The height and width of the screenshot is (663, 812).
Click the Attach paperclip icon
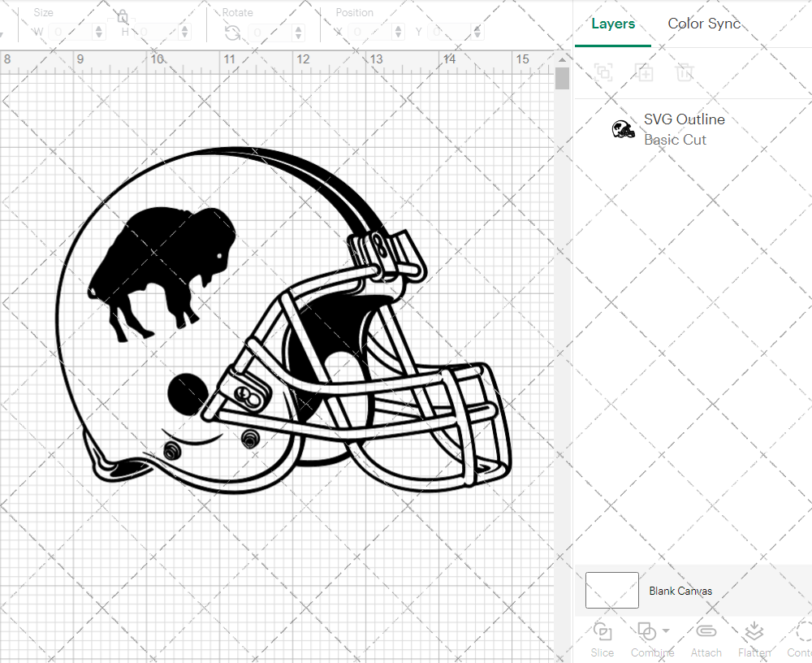point(706,632)
